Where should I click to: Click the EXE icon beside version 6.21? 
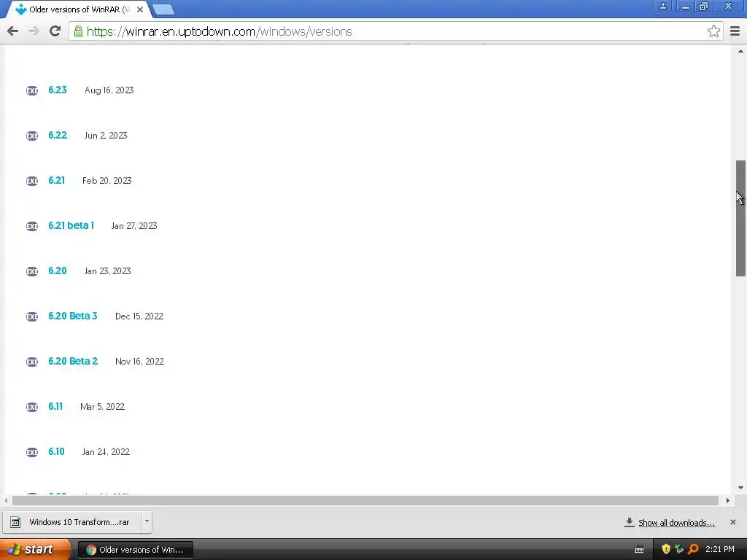pyautogui.click(x=32, y=181)
